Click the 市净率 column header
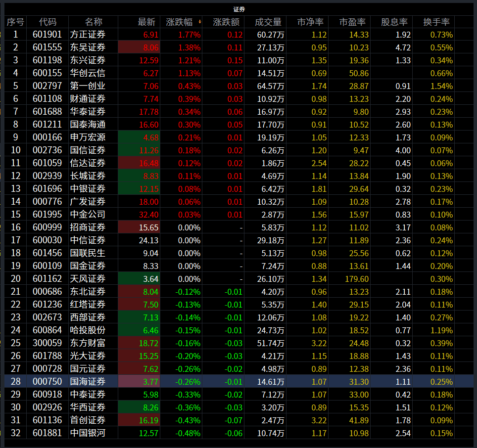This screenshot has height=448, width=477. [x=310, y=22]
